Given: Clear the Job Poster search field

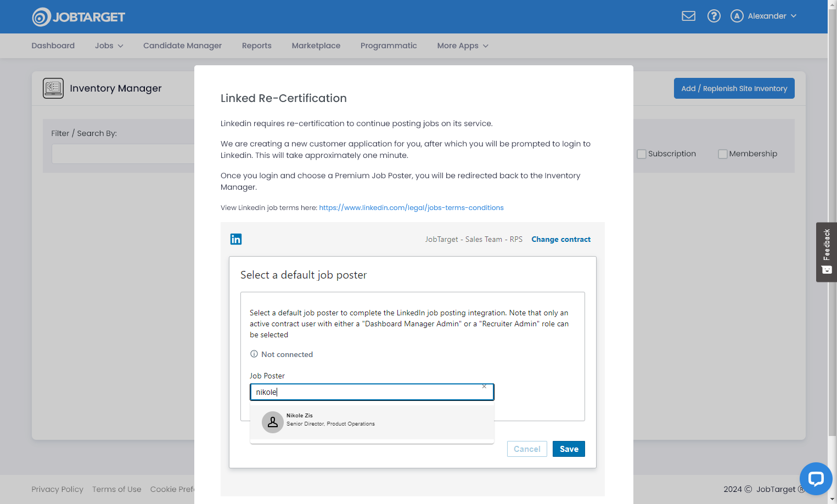Looking at the screenshot, I should tap(484, 387).
